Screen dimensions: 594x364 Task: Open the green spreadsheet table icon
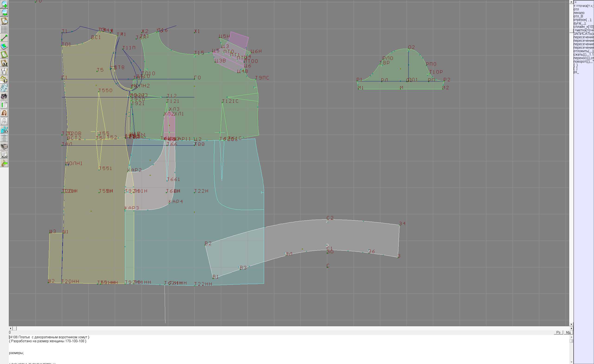tap(4, 105)
